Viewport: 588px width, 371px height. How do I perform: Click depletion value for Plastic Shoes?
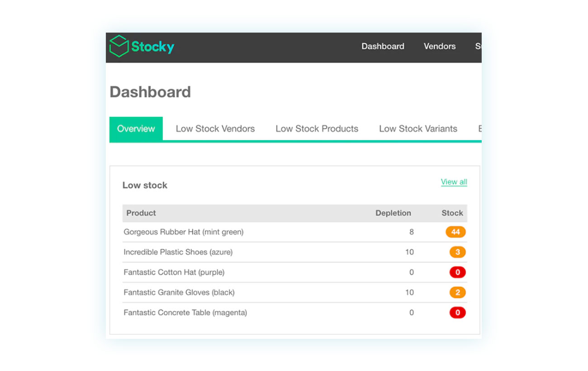click(x=409, y=252)
